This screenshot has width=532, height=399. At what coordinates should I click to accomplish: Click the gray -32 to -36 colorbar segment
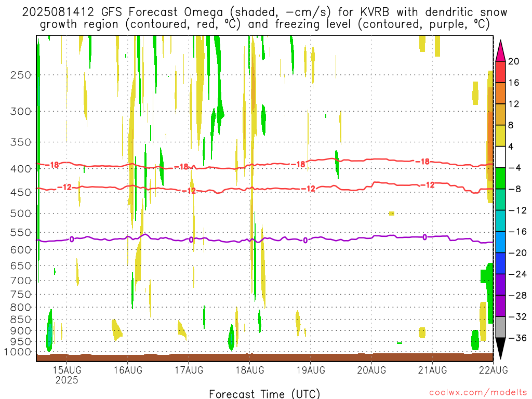click(x=500, y=327)
